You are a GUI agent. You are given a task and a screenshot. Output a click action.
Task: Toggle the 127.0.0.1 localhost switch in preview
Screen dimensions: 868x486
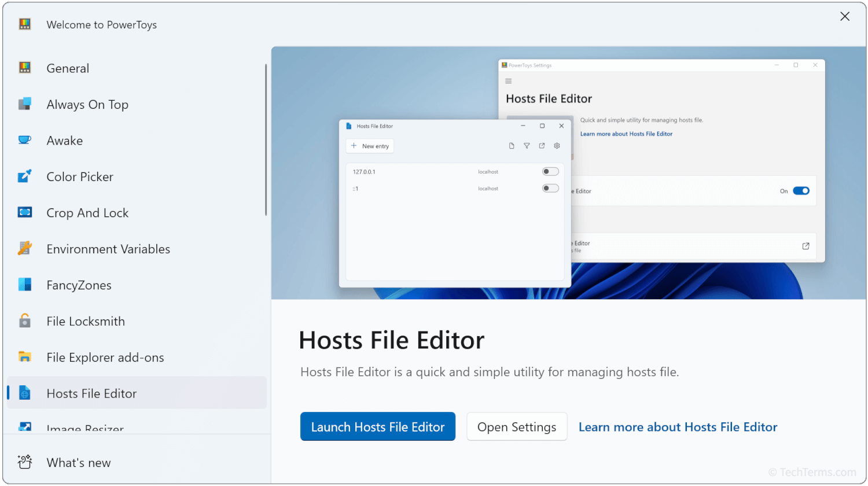550,171
